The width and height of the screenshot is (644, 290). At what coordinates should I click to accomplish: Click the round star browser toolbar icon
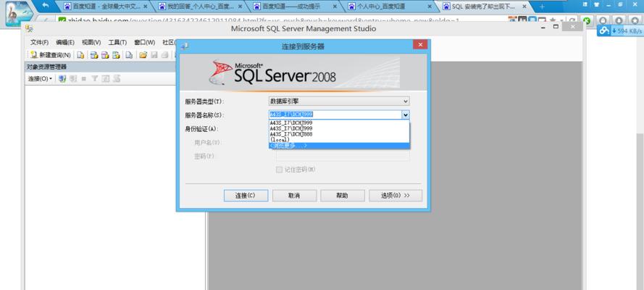[x=635, y=20]
